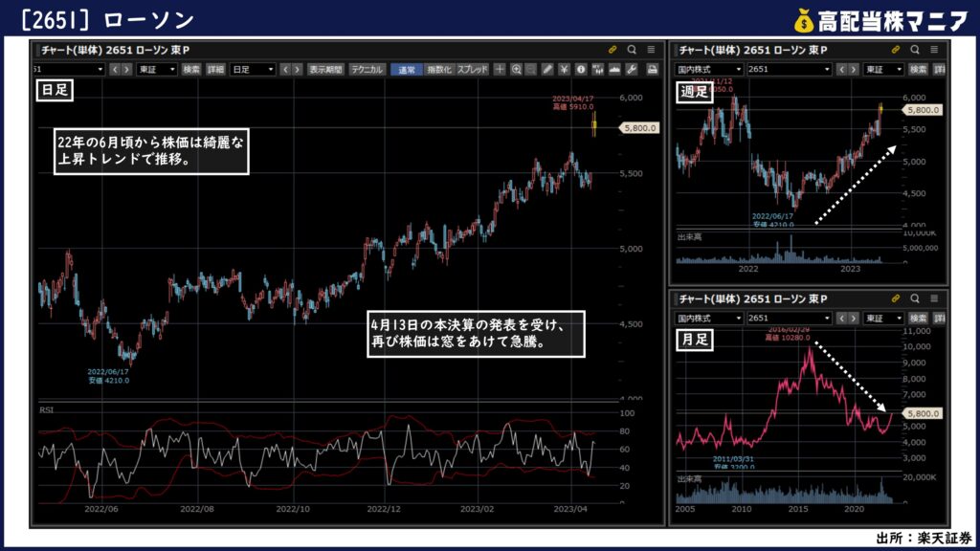Select the pencil drawing tool
980x551 pixels.
547,69
